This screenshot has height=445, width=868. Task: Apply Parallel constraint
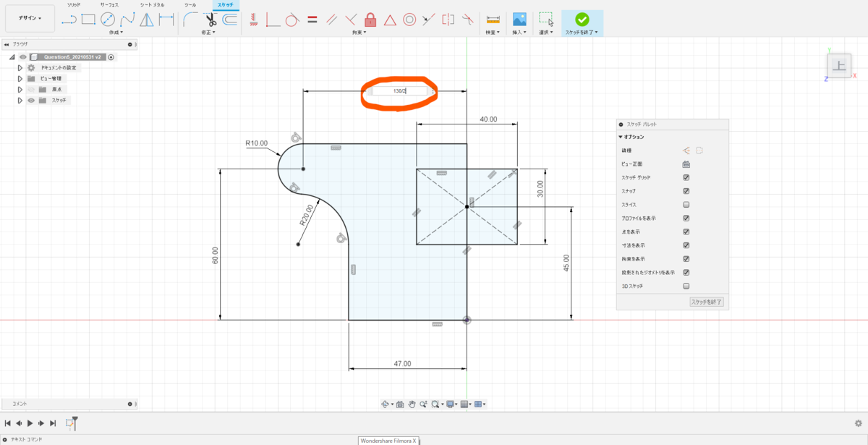pyautogui.click(x=331, y=19)
